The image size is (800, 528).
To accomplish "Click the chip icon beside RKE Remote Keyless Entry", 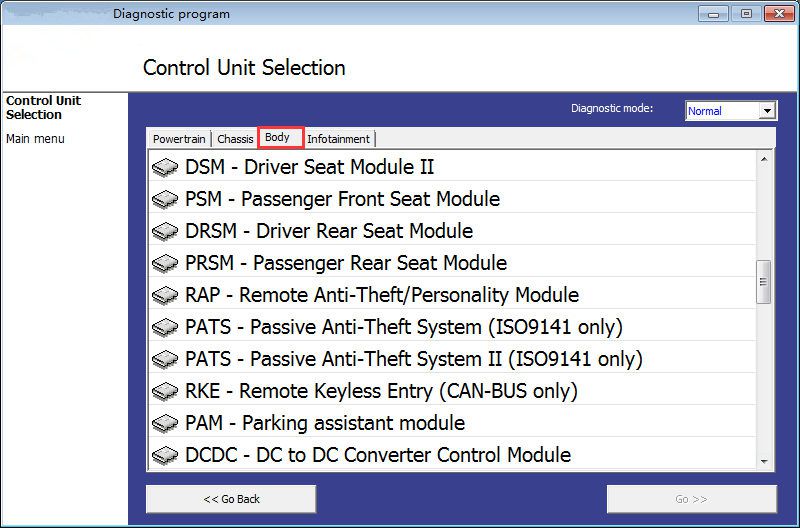I will (165, 391).
